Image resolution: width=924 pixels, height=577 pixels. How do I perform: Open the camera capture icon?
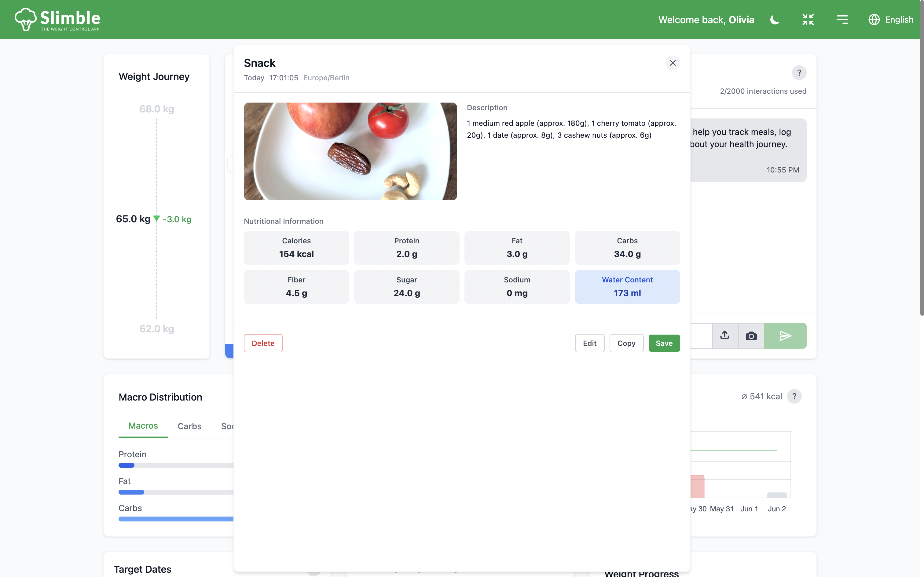[751, 336]
